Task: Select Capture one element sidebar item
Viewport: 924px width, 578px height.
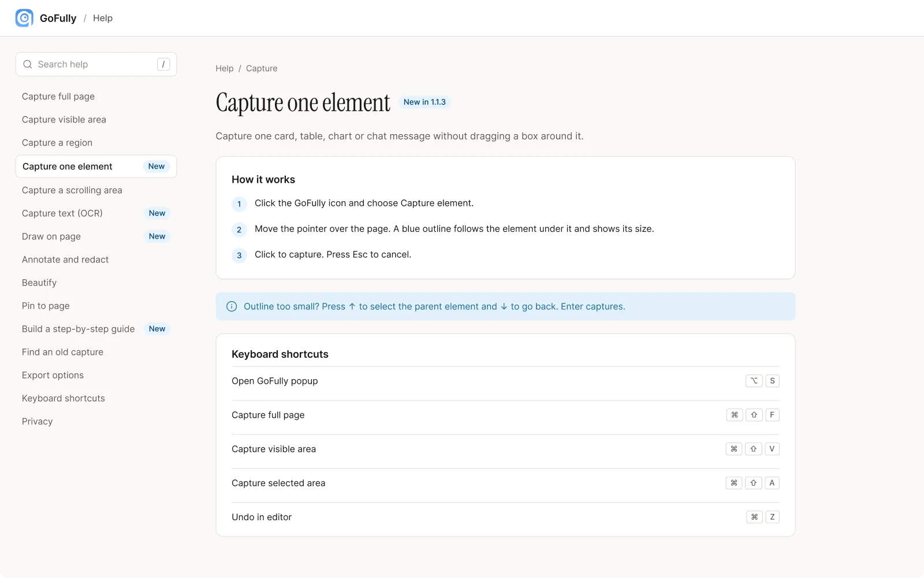Action: (x=96, y=166)
